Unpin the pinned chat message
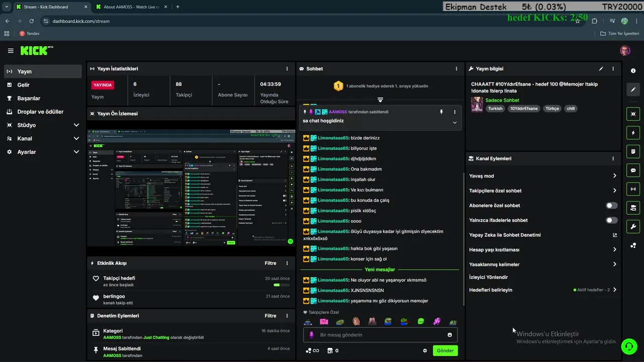 pyautogui.click(x=441, y=112)
